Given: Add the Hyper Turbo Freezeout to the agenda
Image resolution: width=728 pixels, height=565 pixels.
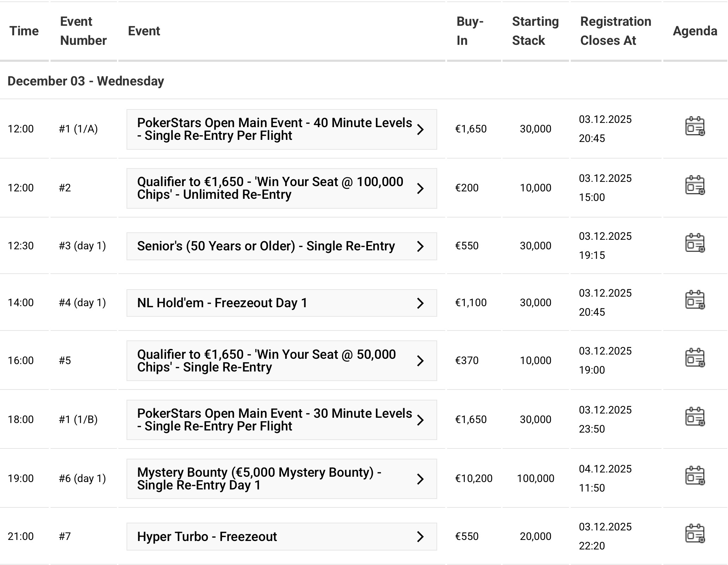Looking at the screenshot, I should 695,534.
